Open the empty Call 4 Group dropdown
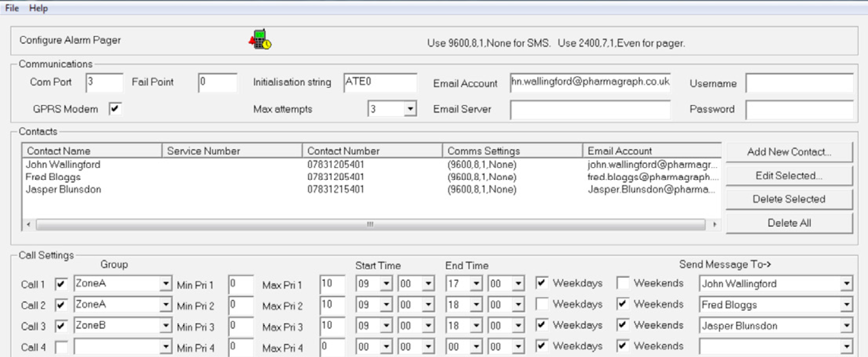Viewport: 868px width, 357px height. 165,347
